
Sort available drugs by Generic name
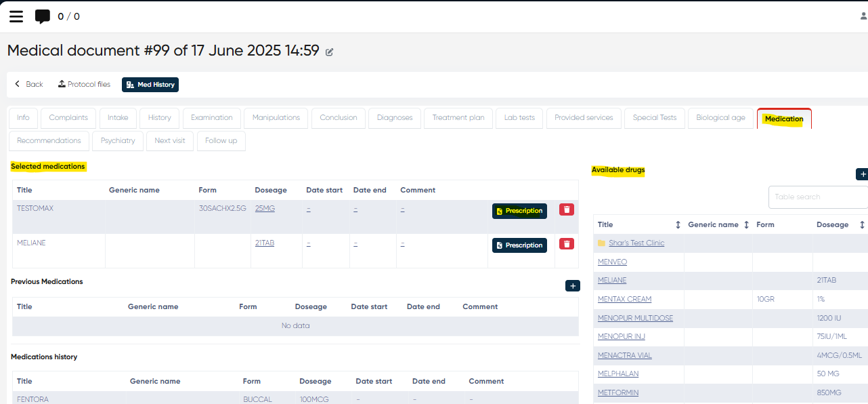point(746,225)
